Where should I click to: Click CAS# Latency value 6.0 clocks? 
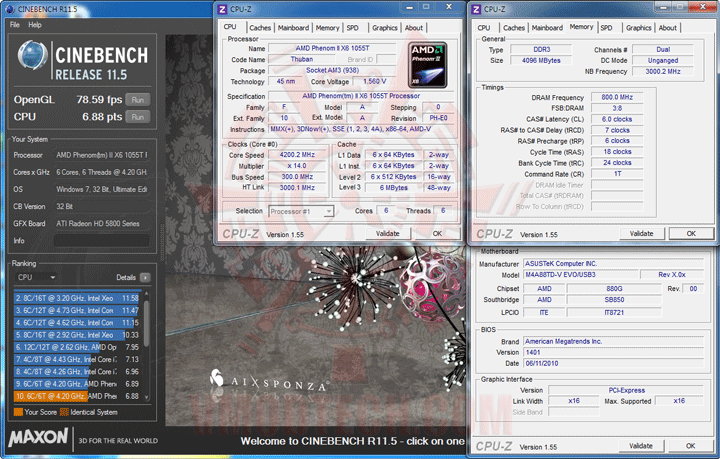pos(617,119)
